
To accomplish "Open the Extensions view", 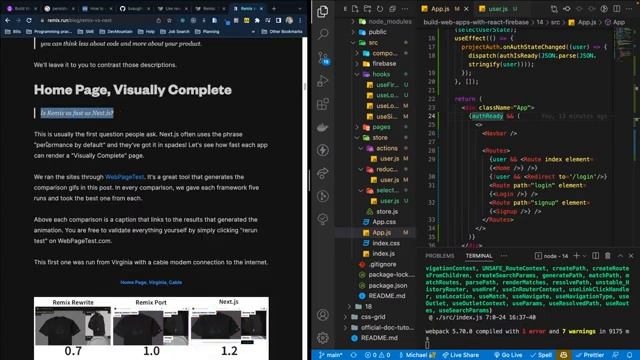I will [x=322, y=104].
